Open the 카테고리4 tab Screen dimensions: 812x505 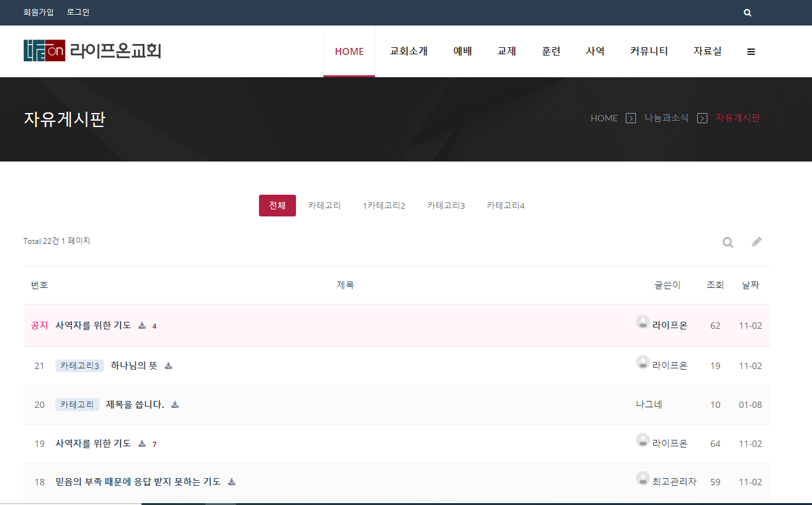pos(505,205)
